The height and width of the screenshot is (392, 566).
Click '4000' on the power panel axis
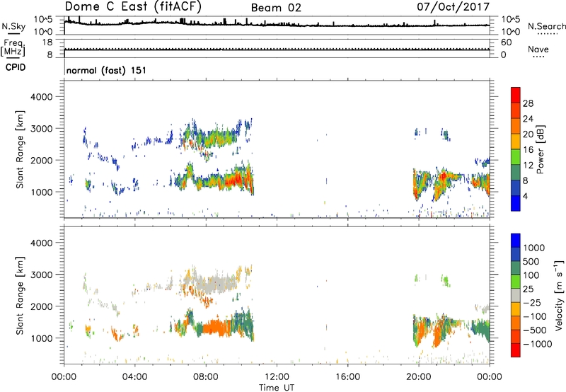42,97
